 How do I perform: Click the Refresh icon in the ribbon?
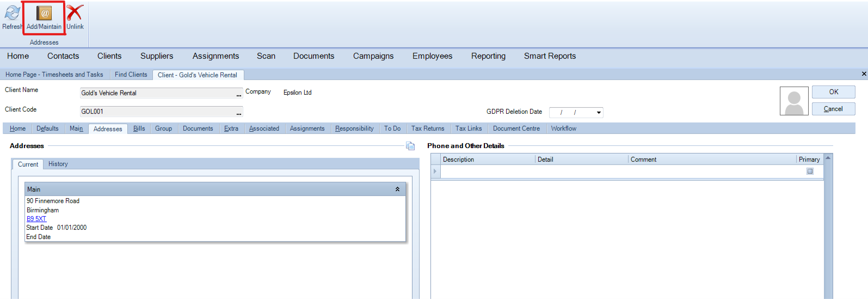coord(11,13)
